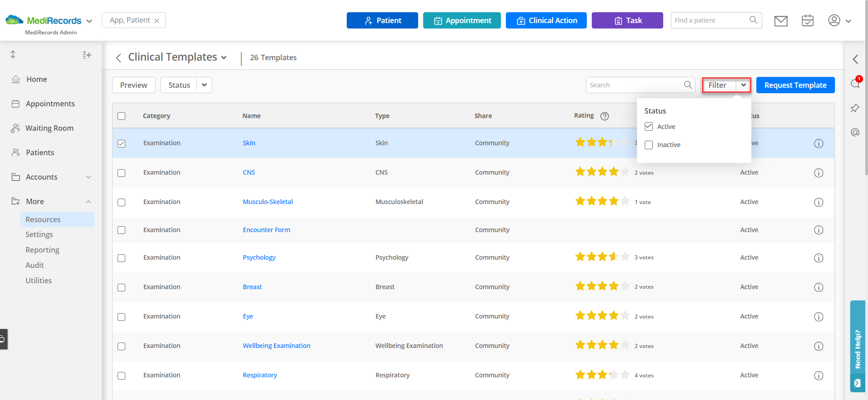Click the widget on left screen edge

[x=3, y=339]
